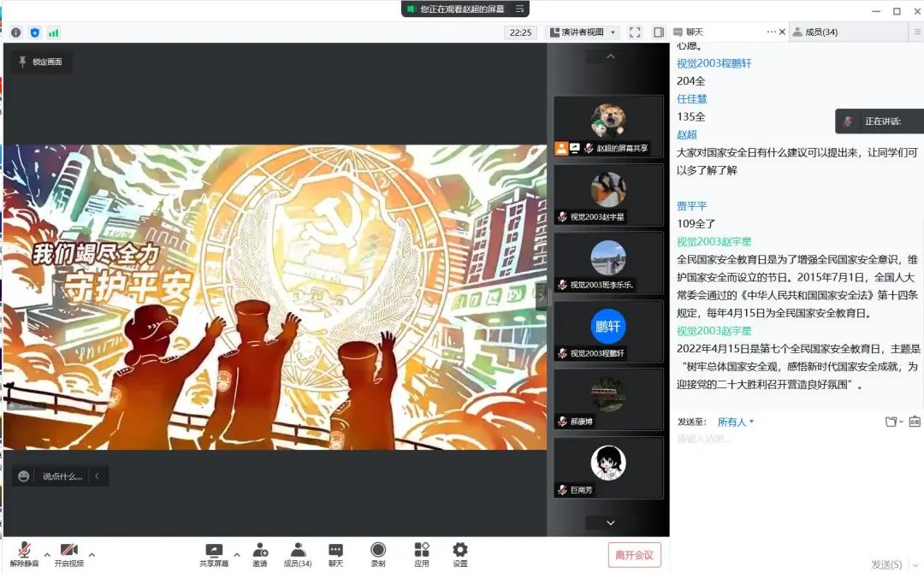Collapse the 说点什么 bar arrow
924x573 pixels.
[x=98, y=476]
